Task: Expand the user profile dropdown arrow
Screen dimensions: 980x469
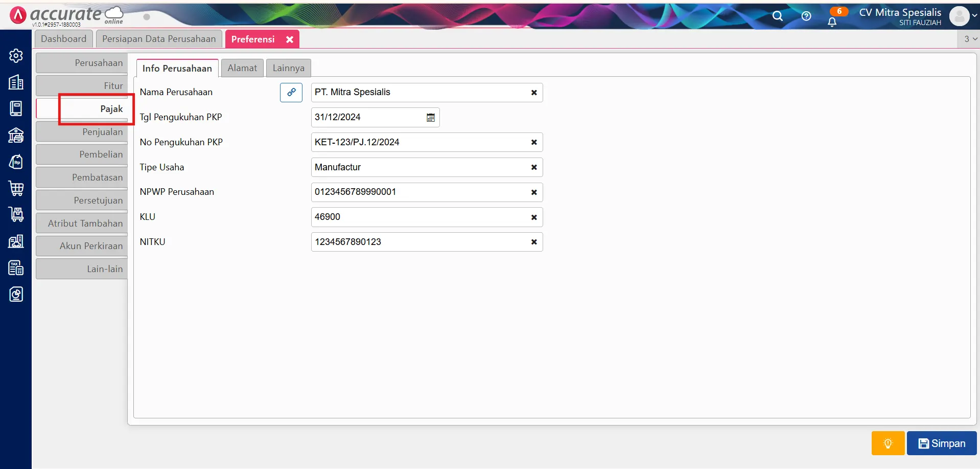Action: tap(974, 15)
